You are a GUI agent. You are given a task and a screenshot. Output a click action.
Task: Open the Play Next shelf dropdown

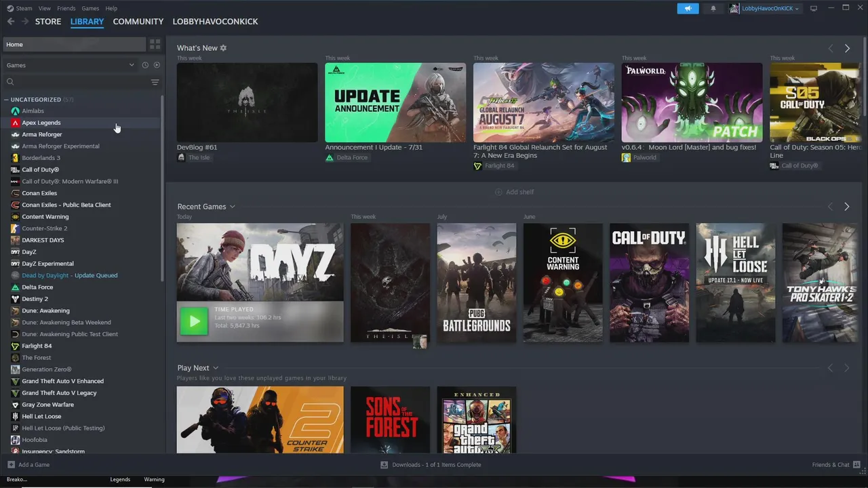[216, 368]
